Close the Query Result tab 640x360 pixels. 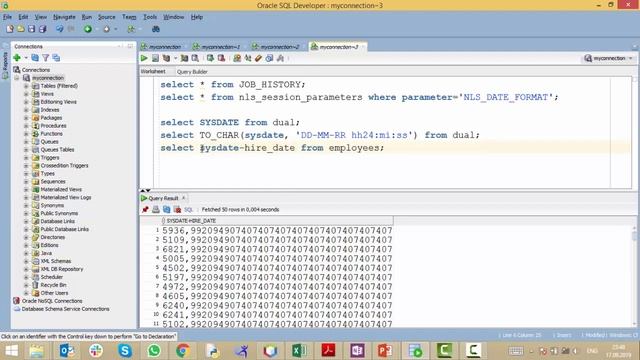click(x=184, y=198)
